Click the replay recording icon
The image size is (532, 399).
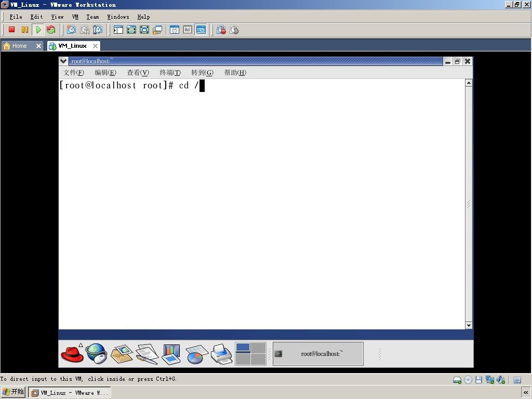tap(234, 30)
